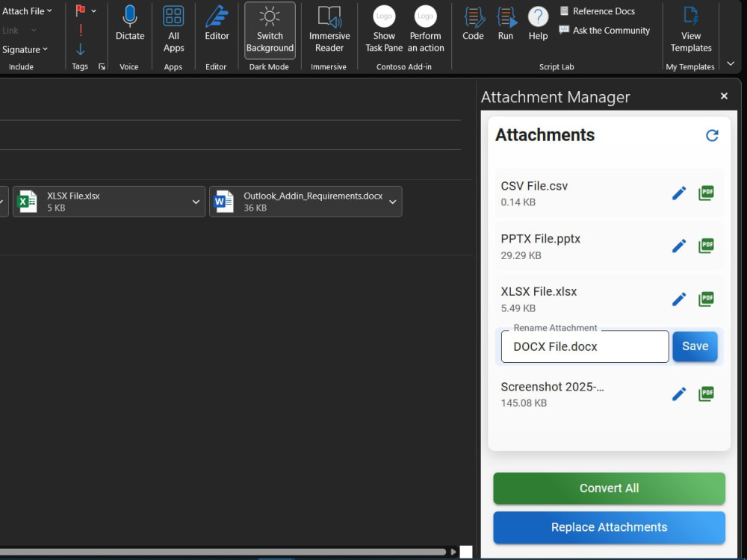Select the CSV File.csv name text
747x560 pixels.
click(x=534, y=186)
